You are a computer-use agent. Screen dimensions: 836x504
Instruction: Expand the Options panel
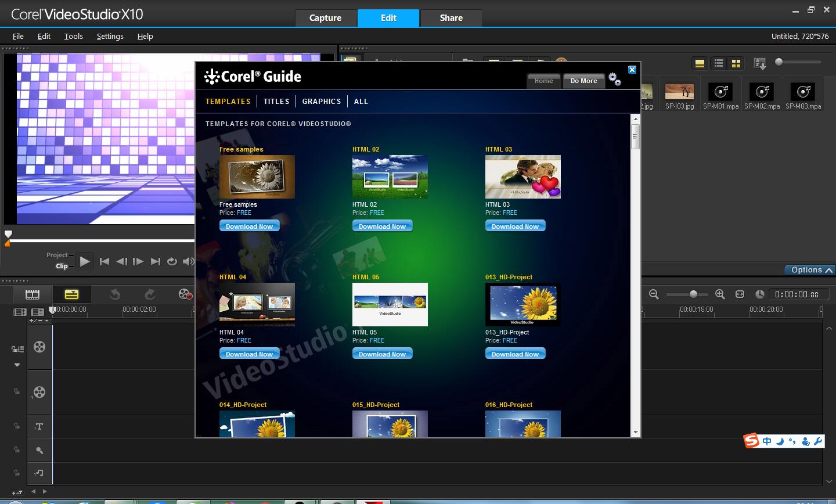click(809, 270)
